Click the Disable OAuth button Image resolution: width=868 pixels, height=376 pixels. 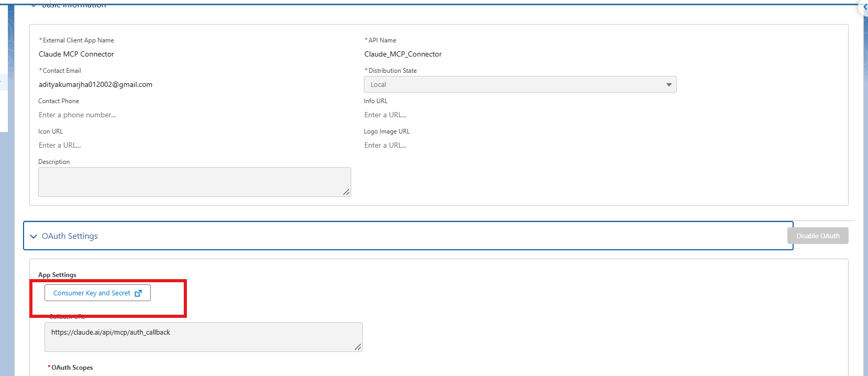click(818, 236)
